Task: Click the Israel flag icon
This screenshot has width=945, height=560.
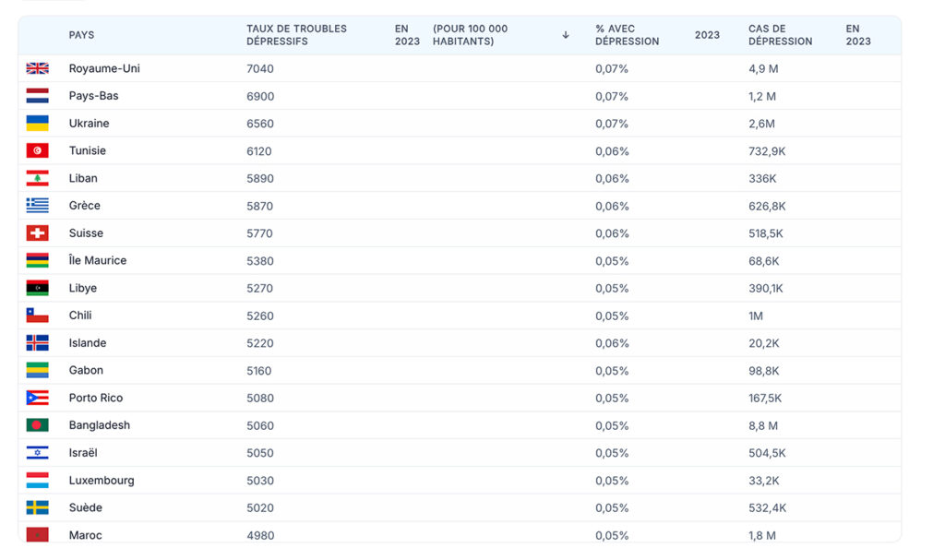Action: coord(37,453)
